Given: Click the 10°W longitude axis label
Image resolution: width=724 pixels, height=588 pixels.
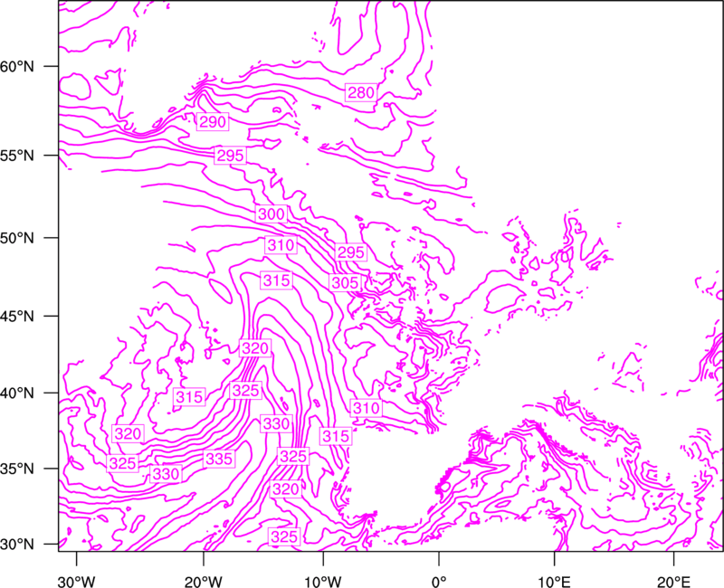Looking at the screenshot, I should (x=323, y=582).
